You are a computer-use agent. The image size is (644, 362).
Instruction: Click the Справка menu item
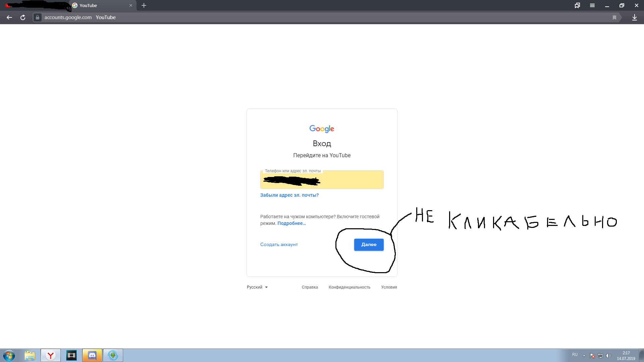pyautogui.click(x=310, y=287)
